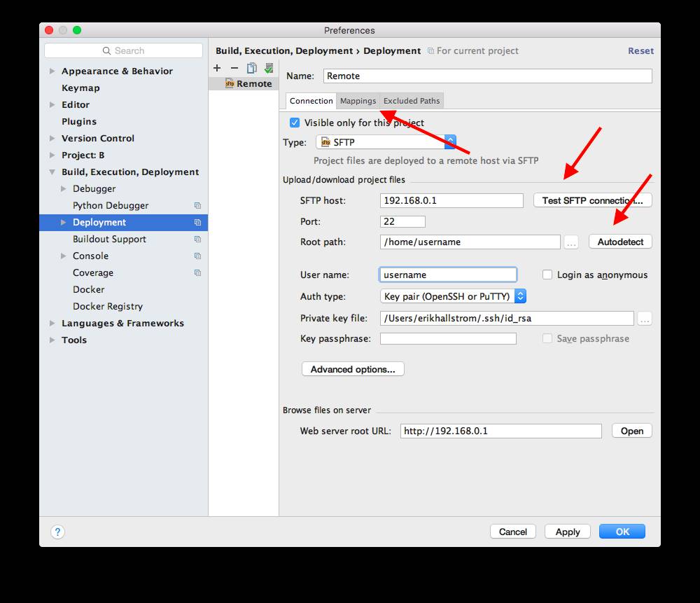Image resolution: width=700 pixels, height=603 pixels.
Task: Click the Root path field
Action: click(470, 242)
